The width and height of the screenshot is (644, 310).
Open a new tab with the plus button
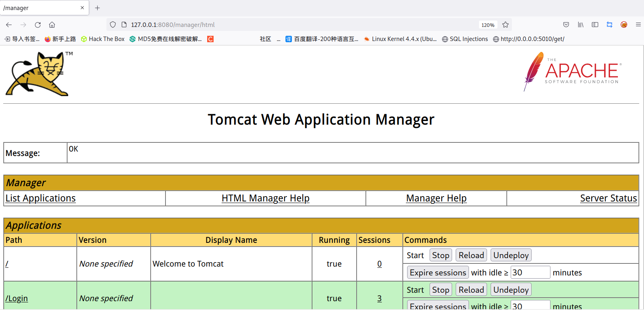[x=97, y=8]
